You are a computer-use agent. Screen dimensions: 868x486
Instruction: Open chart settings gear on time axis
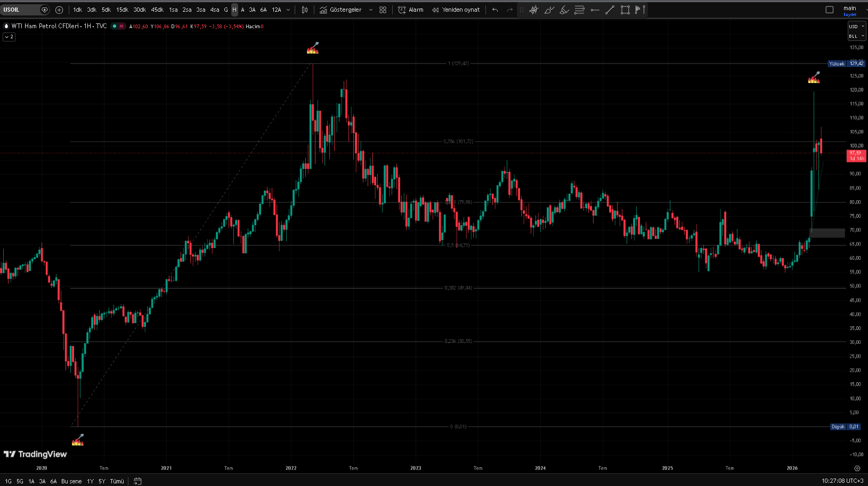(x=857, y=468)
